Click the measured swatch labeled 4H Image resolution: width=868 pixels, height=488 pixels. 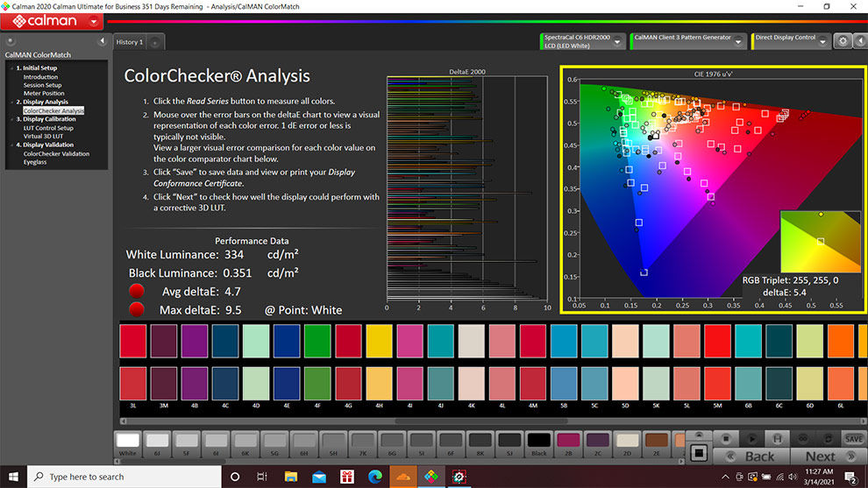click(x=379, y=384)
